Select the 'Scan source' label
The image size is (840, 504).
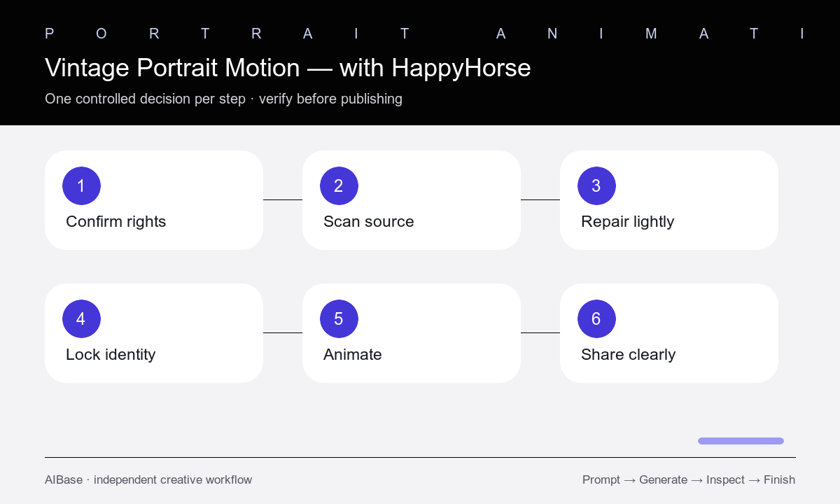click(369, 222)
